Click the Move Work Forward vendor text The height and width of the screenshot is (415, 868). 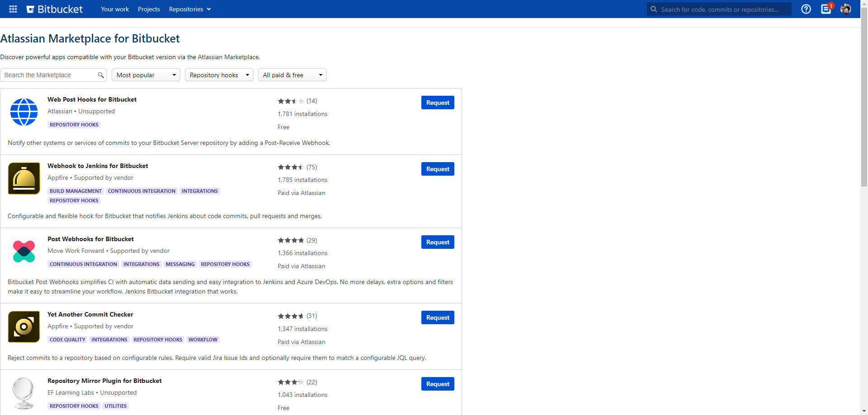[76, 251]
